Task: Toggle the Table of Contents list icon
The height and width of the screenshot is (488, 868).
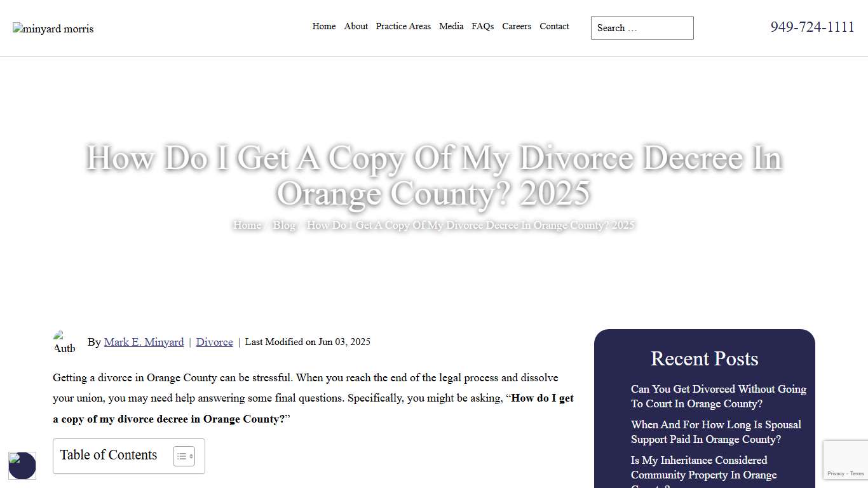Action: click(x=184, y=456)
